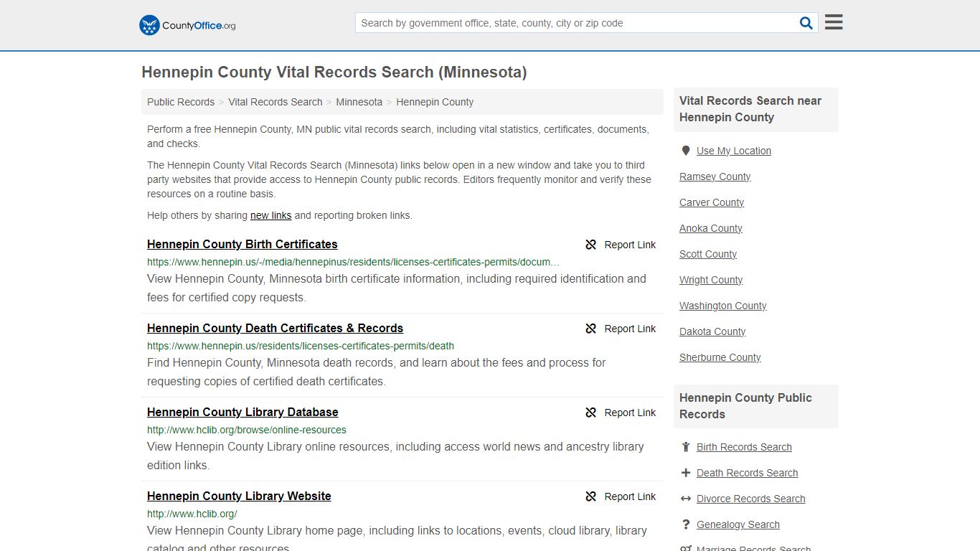Select Scott County
The height and width of the screenshot is (551, 980).
click(x=708, y=254)
